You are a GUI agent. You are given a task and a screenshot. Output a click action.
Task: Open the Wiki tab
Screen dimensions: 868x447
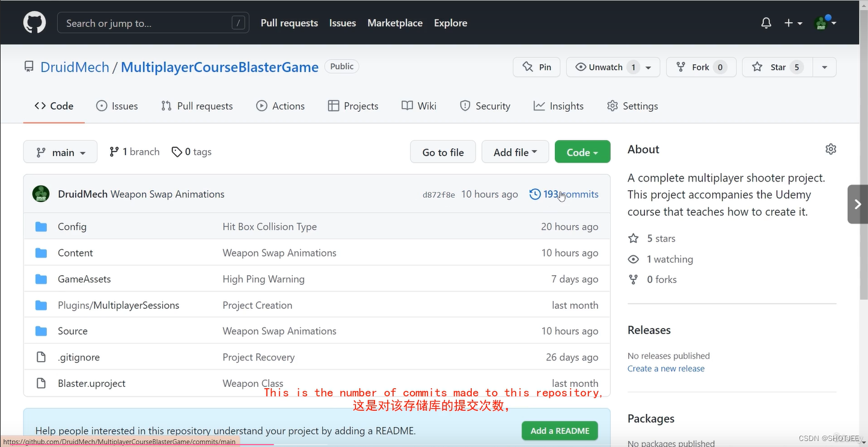[419, 106]
